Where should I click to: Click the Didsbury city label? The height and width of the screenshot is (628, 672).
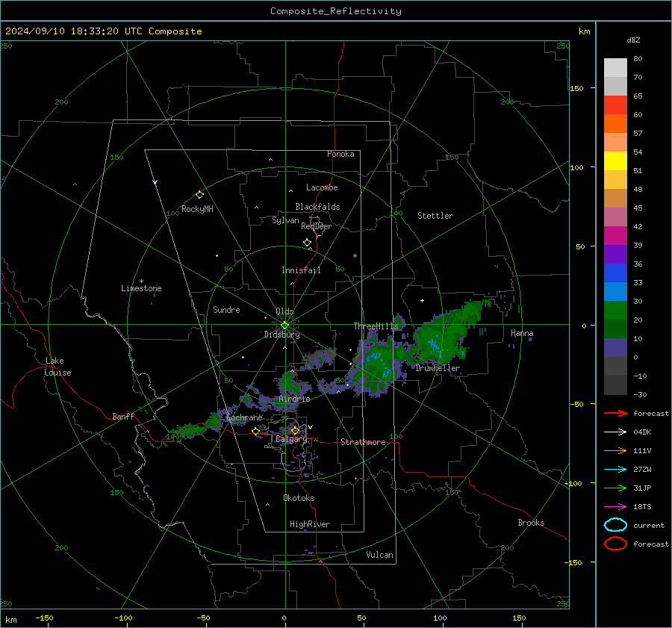(281, 335)
